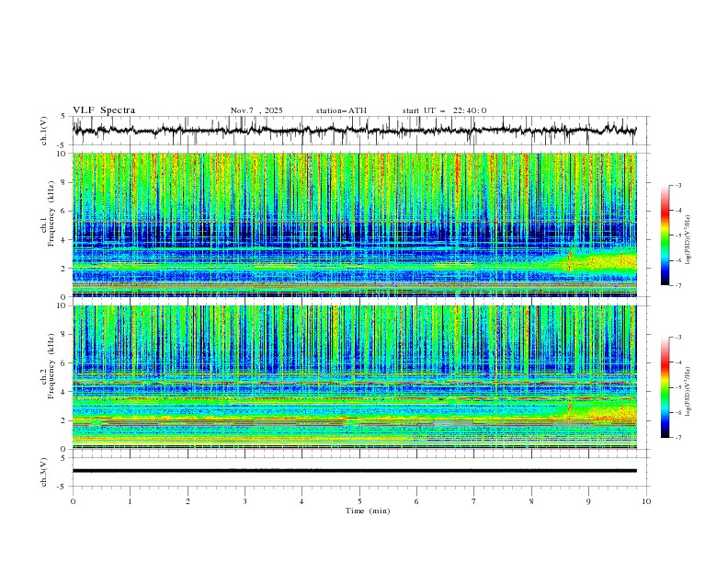Click inside the ch.1 spectrogram panel
The width and height of the screenshot is (728, 563).
coord(355,224)
